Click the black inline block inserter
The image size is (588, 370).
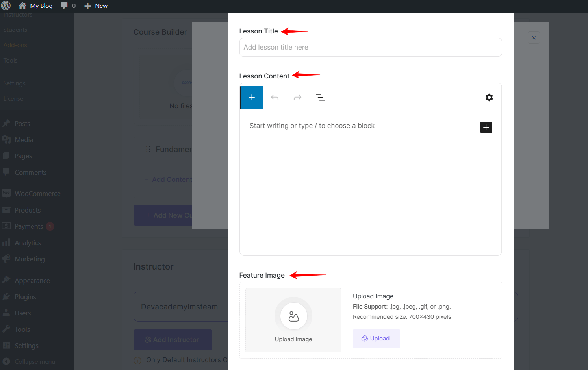click(486, 127)
